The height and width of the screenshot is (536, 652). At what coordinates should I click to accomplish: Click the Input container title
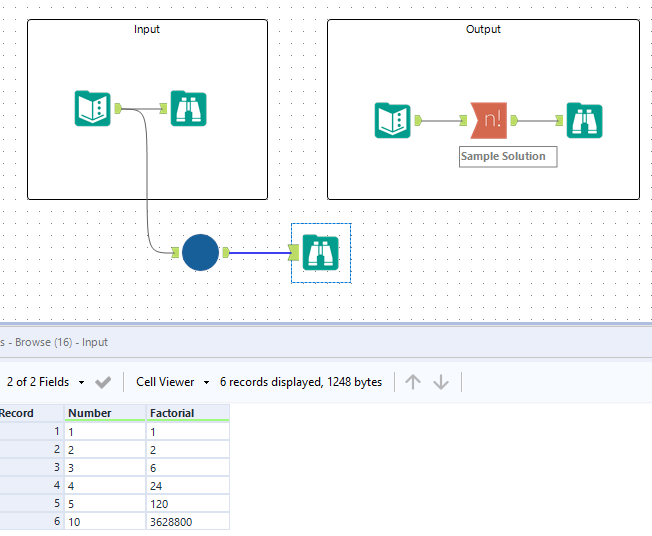click(147, 29)
